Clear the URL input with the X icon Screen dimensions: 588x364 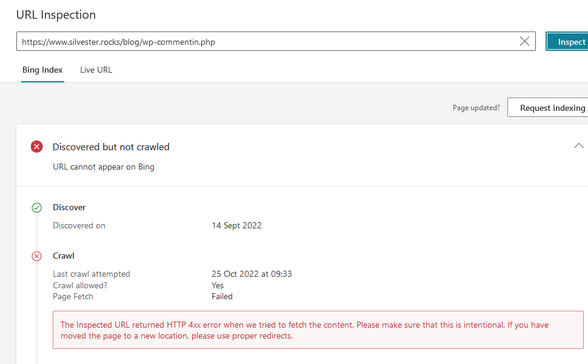(524, 42)
